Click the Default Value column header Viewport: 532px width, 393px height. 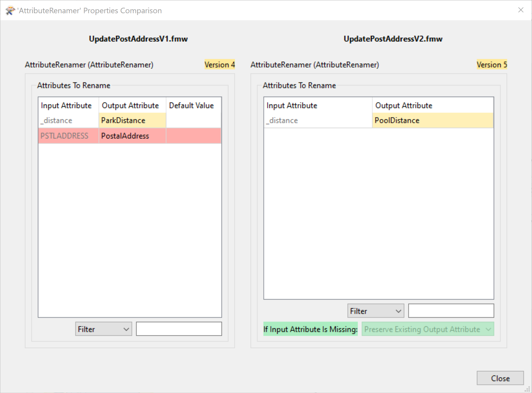click(191, 105)
